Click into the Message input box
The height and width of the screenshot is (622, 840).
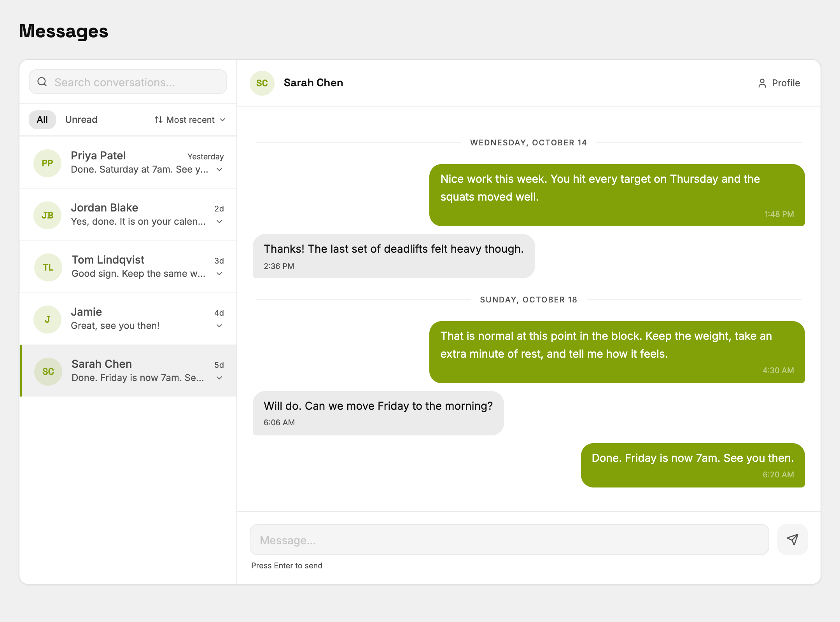(x=509, y=540)
